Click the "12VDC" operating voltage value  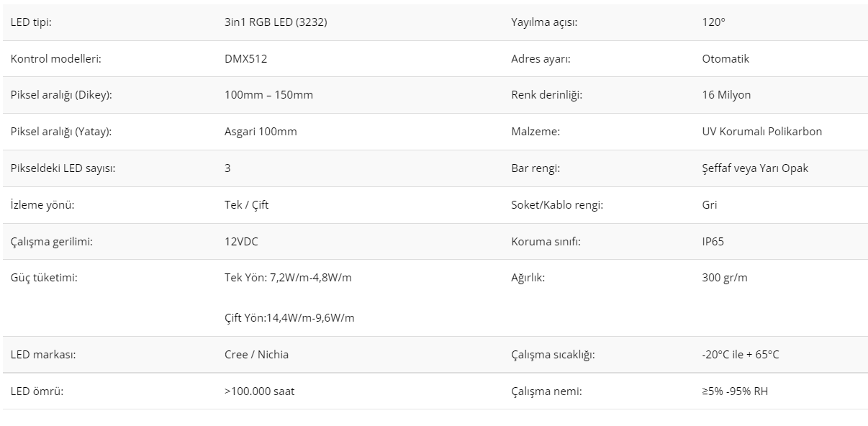(241, 242)
